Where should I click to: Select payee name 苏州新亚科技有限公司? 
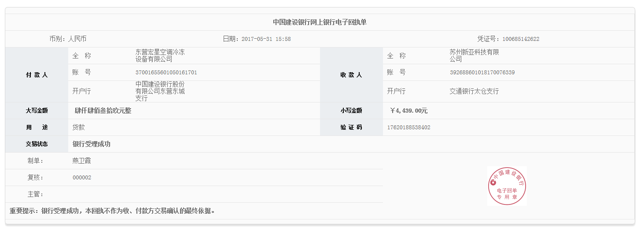pyautogui.click(x=475, y=55)
